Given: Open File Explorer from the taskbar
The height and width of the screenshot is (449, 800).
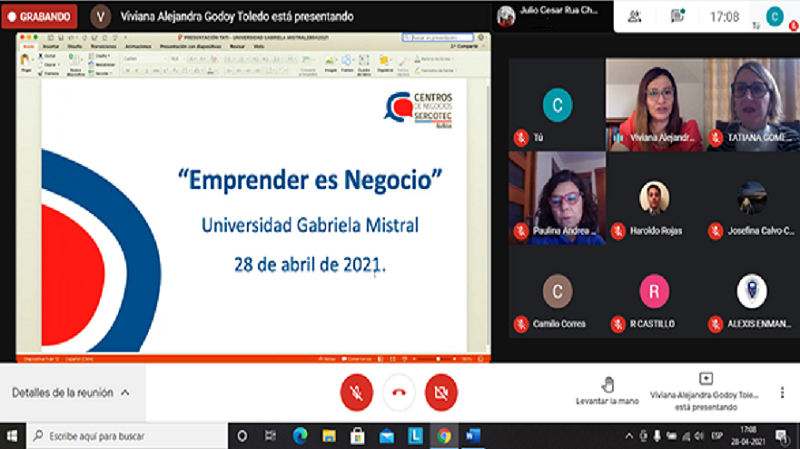Looking at the screenshot, I should tap(329, 436).
